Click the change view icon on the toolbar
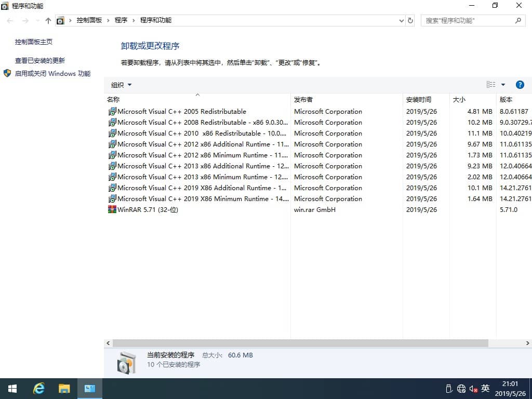This screenshot has width=532, height=399. pyautogui.click(x=490, y=84)
